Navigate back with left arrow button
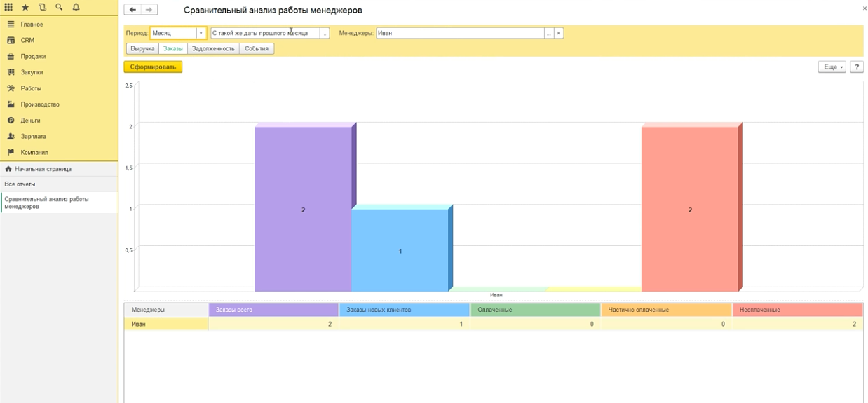The width and height of the screenshot is (868, 403). (x=133, y=11)
